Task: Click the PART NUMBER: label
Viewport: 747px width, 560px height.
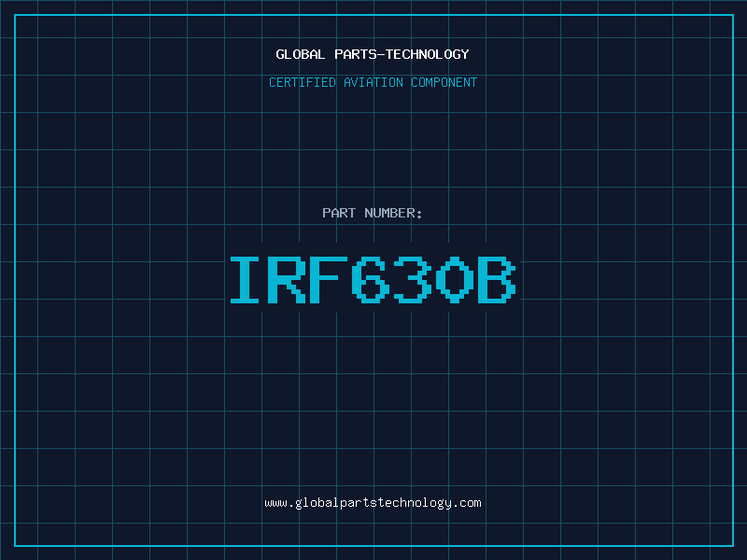Action: tap(373, 213)
